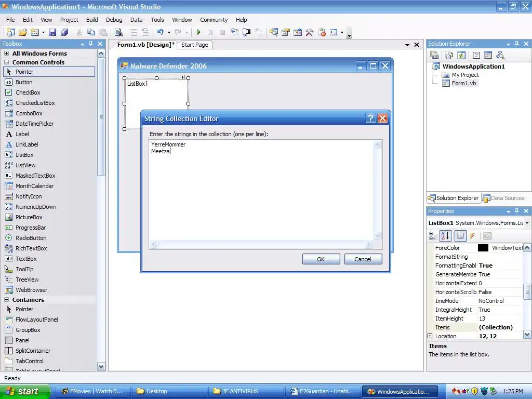Select My Project in Solution Explorer
Viewport: 532px width, 399px height.
(465, 75)
